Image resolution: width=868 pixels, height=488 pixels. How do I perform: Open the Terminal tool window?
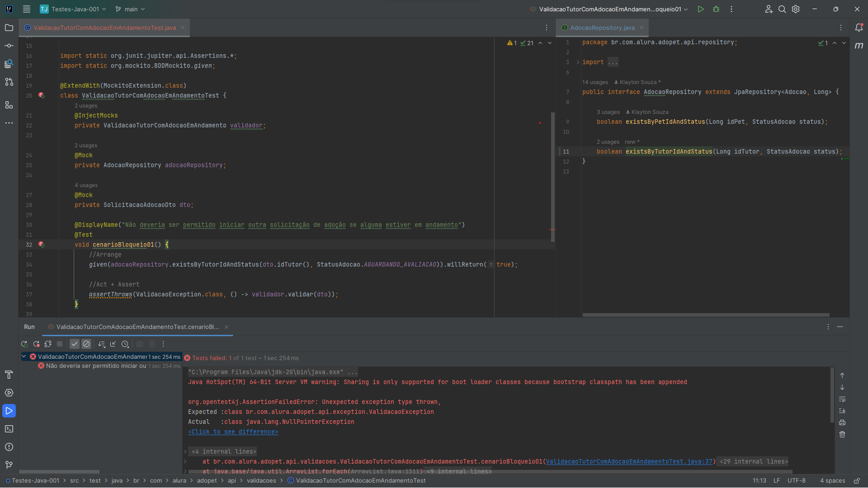(9, 429)
